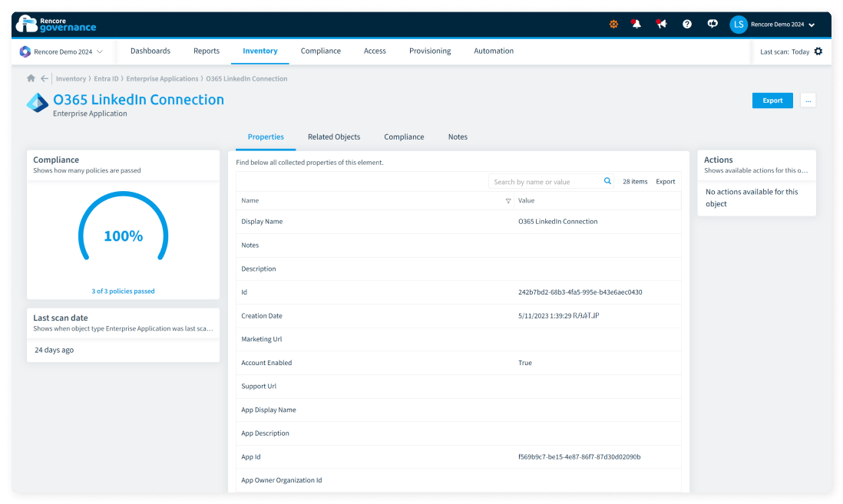The height and width of the screenshot is (504, 843).
Task: Open the Rencore Demo 2024 tenant selector
Action: (x=61, y=52)
